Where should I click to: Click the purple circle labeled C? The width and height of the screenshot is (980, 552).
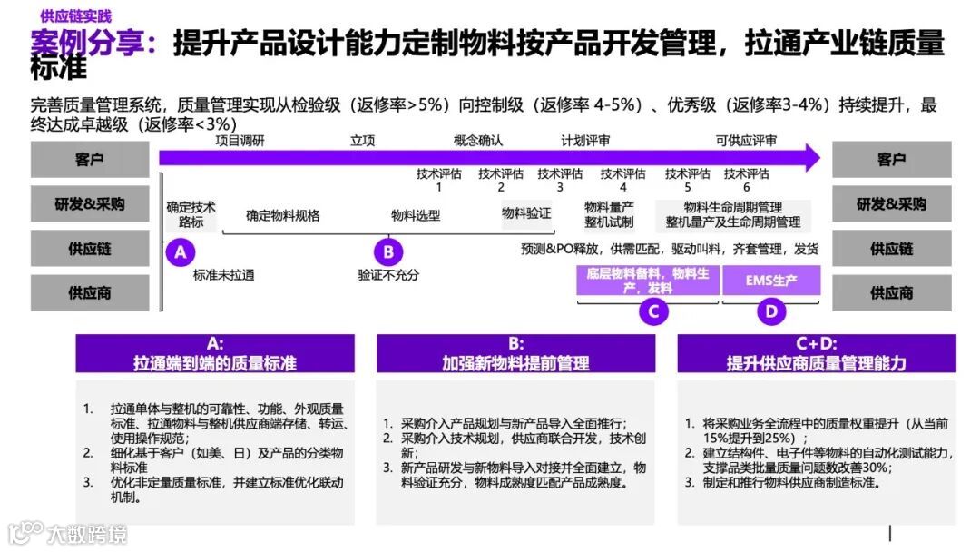pos(653,311)
